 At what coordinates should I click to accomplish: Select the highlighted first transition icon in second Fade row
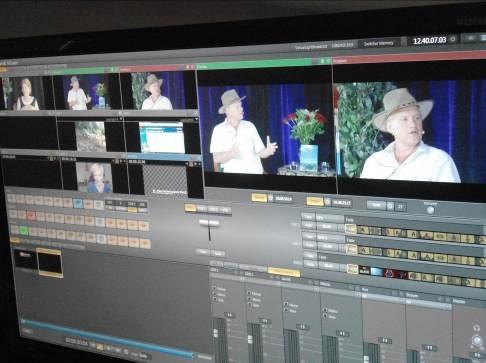point(351,249)
